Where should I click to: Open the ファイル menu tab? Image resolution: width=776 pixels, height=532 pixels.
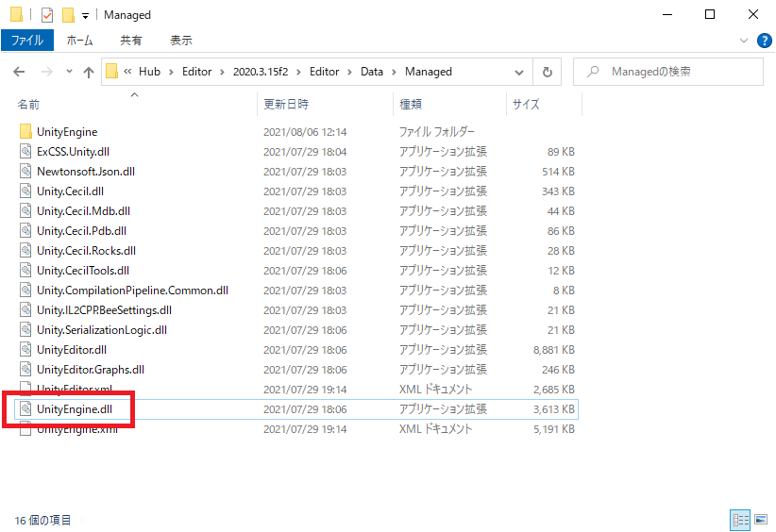tap(27, 41)
